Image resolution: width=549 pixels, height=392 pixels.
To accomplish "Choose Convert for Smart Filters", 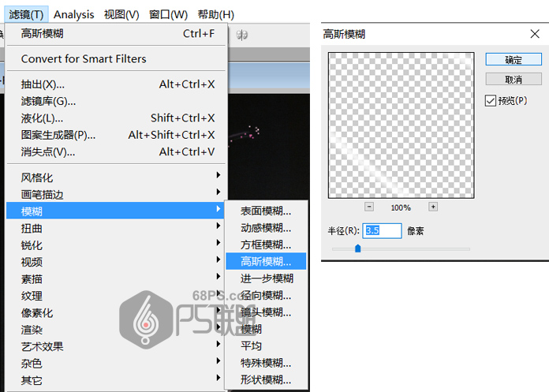I will 117,59.
